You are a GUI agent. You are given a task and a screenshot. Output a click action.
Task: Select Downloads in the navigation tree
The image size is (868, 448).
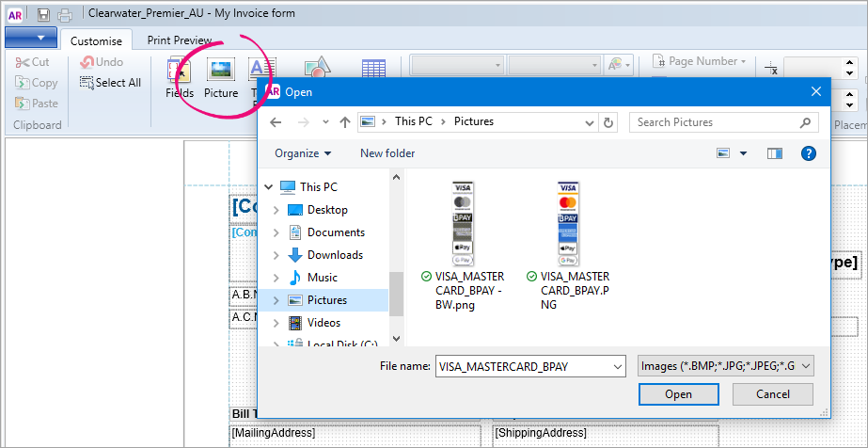pyautogui.click(x=334, y=255)
